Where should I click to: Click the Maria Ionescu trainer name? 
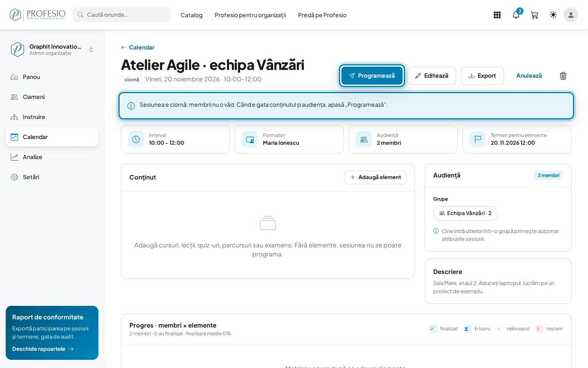coord(281,143)
